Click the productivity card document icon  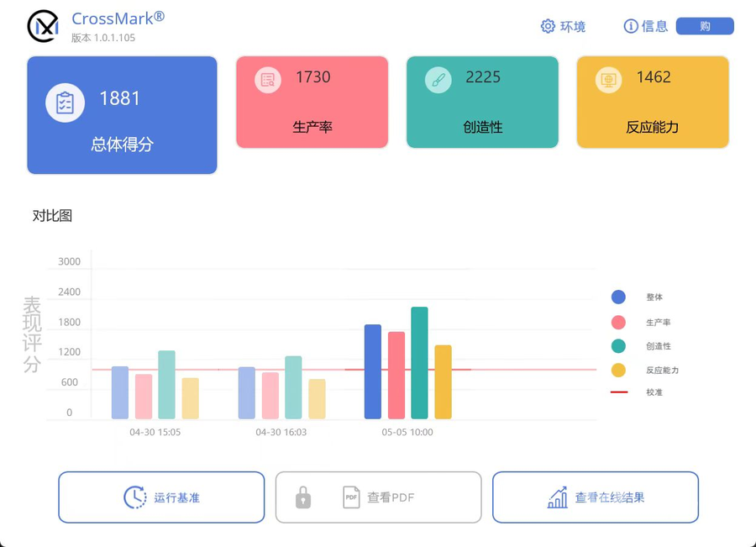tap(268, 80)
